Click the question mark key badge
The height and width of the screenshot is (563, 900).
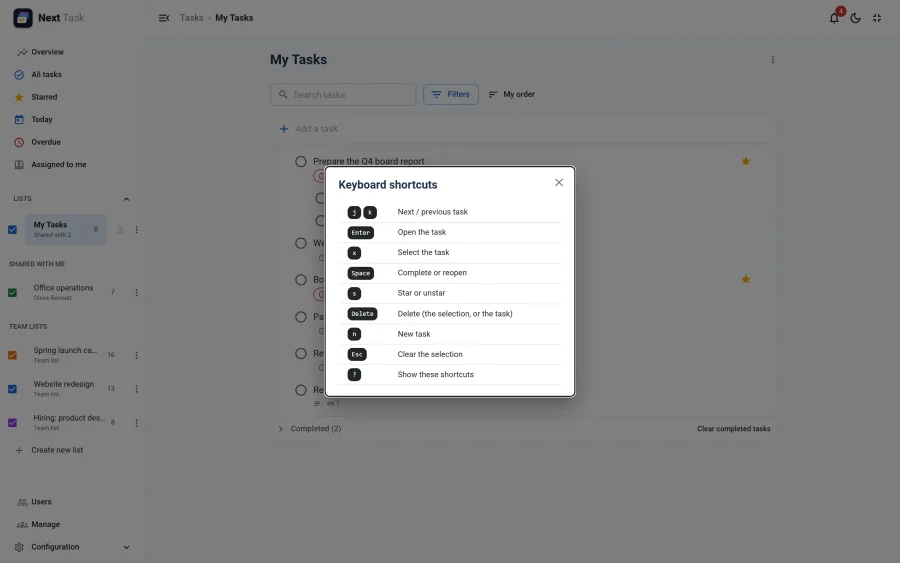pos(354,375)
